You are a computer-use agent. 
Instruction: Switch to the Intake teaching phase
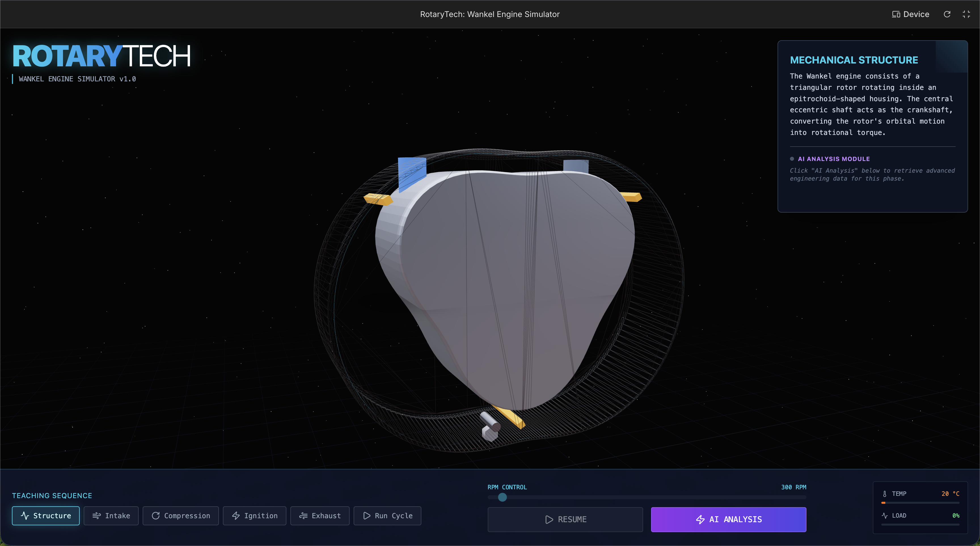(111, 516)
